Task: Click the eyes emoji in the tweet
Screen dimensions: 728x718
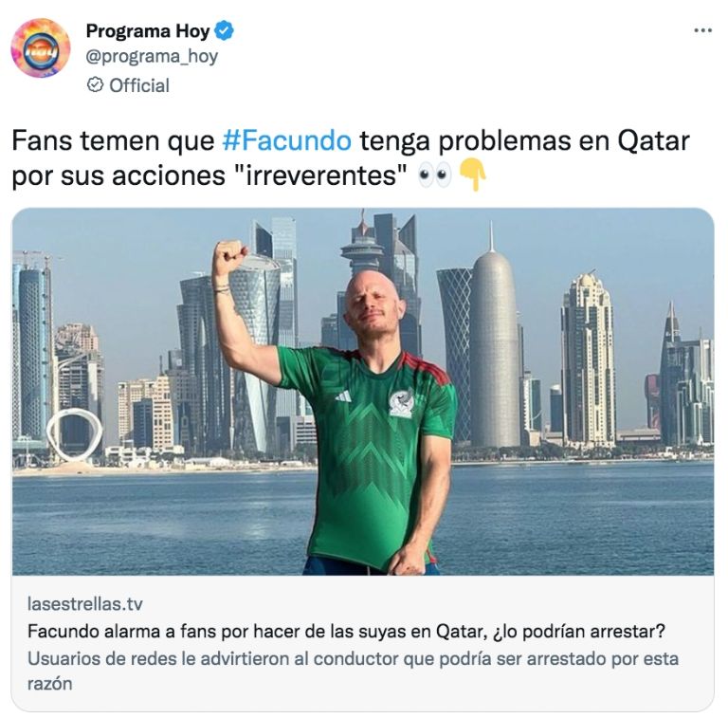Action: 434,175
